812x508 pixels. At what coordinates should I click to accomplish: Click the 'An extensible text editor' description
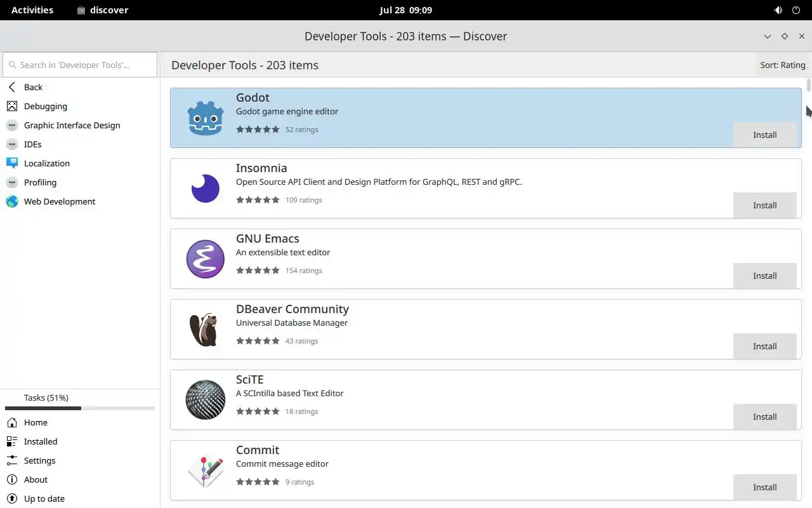point(283,252)
